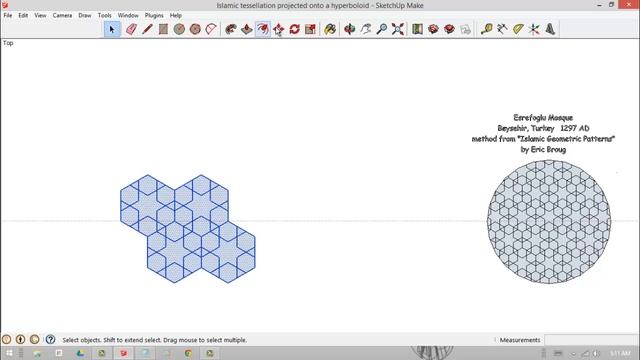Click the last toolbar icon after Axes
Screen dimensions: 640x360
pyautogui.click(x=550, y=29)
